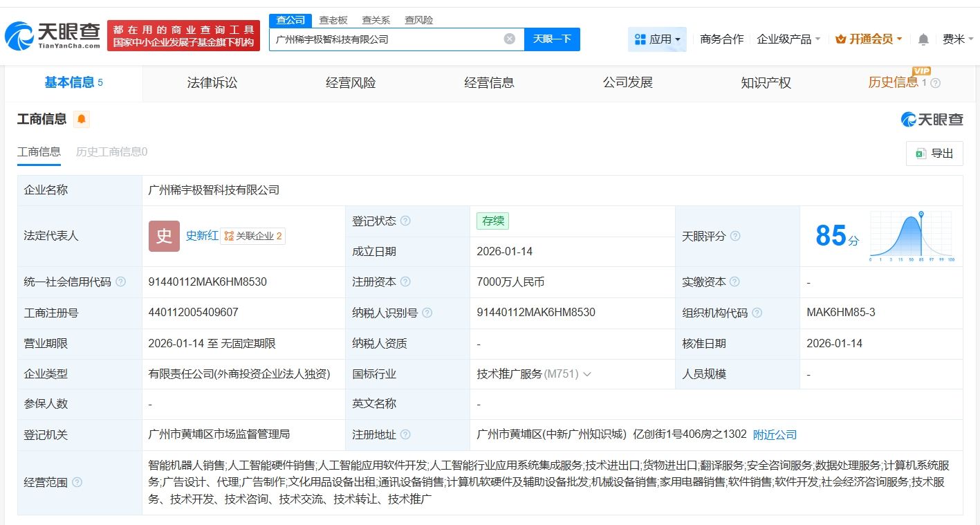Clear the search box with the X icon

[510, 39]
